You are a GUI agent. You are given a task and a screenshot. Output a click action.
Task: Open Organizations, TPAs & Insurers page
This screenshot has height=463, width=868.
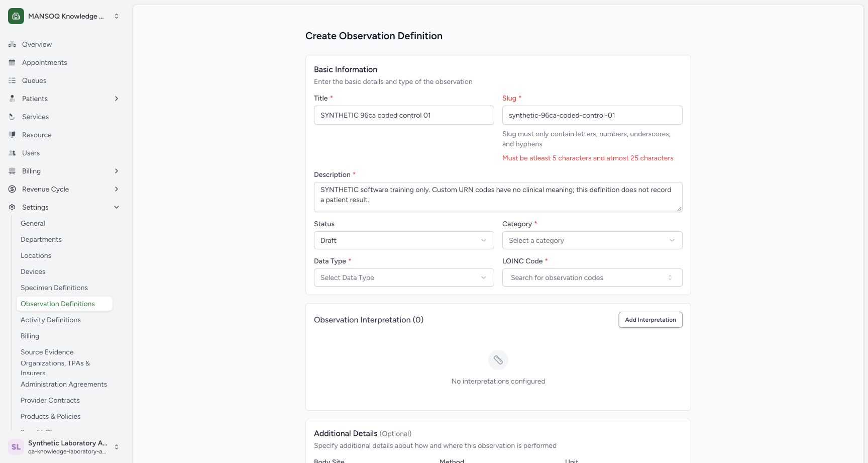pos(64,368)
